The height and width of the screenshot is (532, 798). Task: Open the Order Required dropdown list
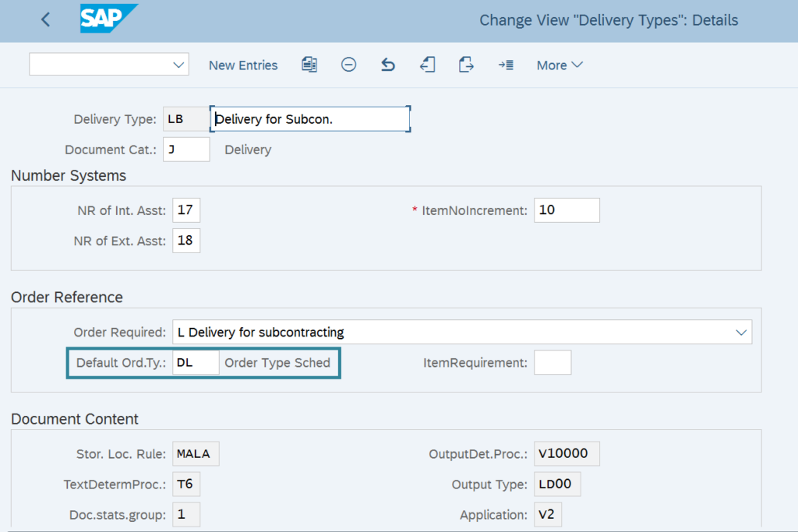click(741, 331)
